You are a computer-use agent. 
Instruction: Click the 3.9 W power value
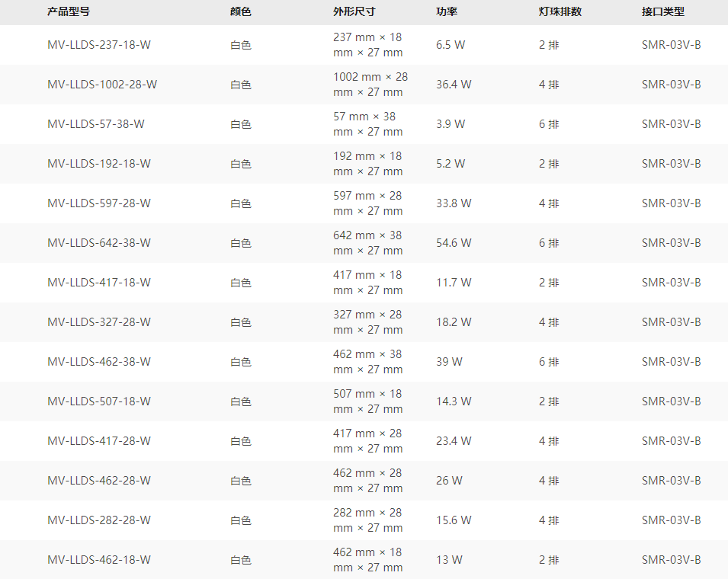[x=451, y=124]
